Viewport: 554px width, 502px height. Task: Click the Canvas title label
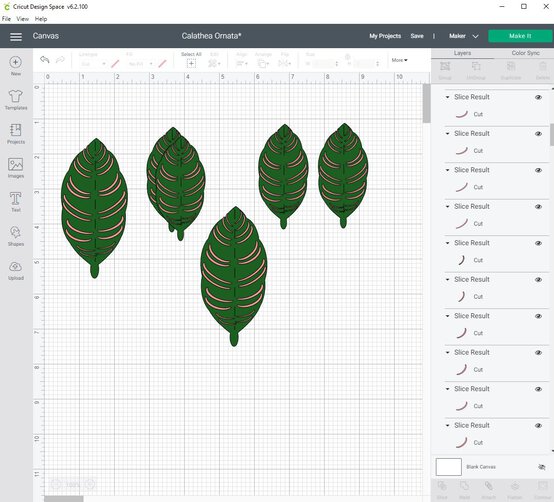tap(46, 36)
